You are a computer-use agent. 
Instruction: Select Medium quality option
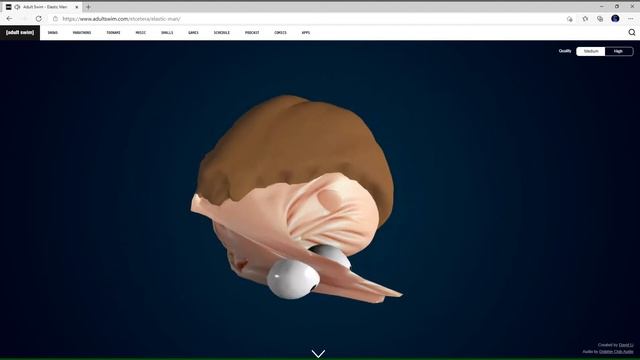pos(591,51)
